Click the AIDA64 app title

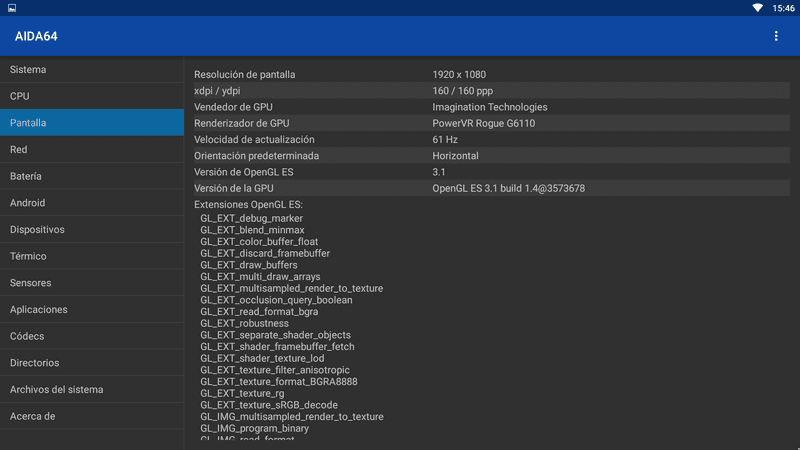pos(36,36)
